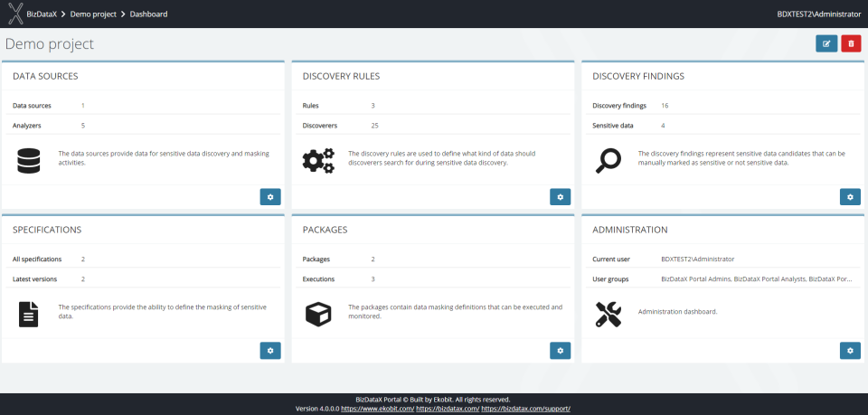
Task: Open Discovery Findings settings gear button
Action: [x=850, y=197]
